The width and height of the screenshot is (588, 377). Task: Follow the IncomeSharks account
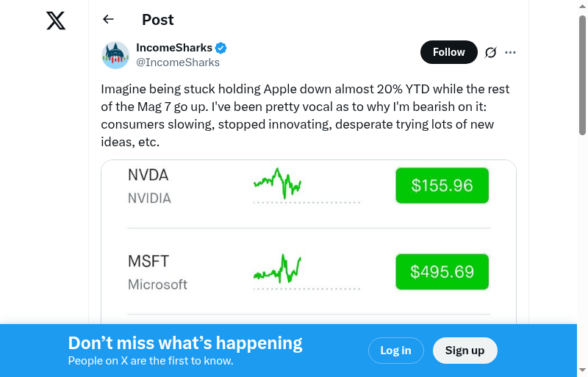pos(448,52)
